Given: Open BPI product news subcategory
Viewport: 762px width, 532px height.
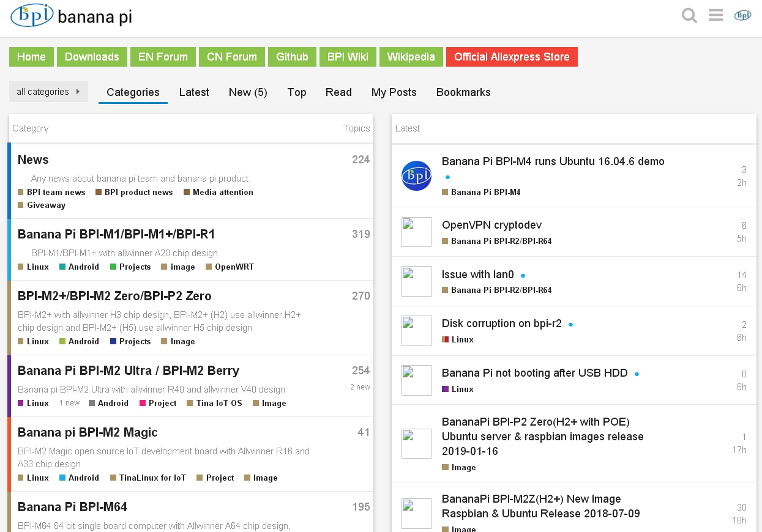Looking at the screenshot, I should point(134,192).
